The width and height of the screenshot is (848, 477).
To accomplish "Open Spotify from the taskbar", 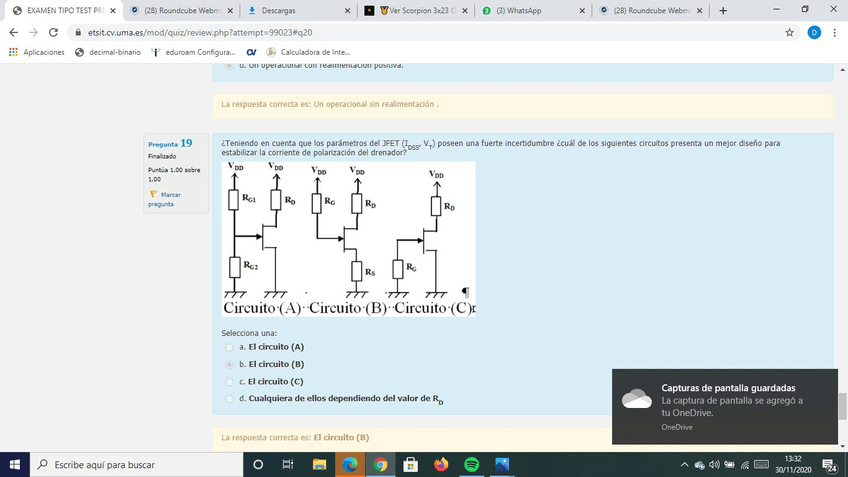I will point(472,465).
